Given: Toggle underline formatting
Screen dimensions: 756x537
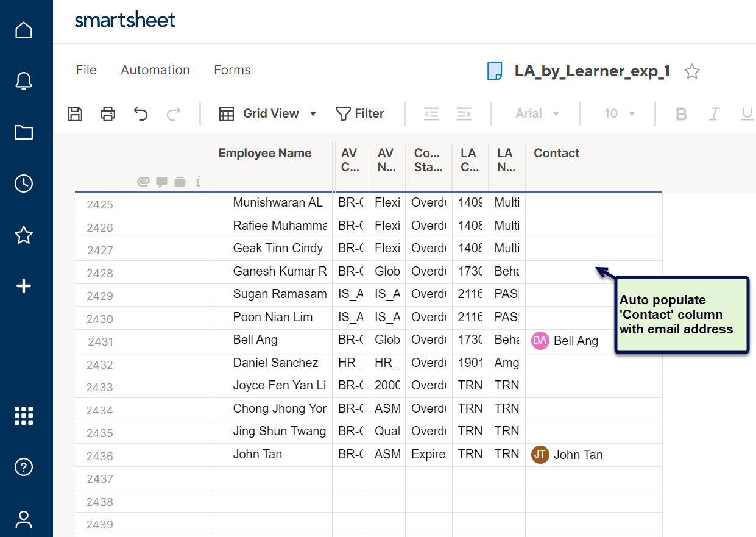Looking at the screenshot, I should (x=747, y=113).
